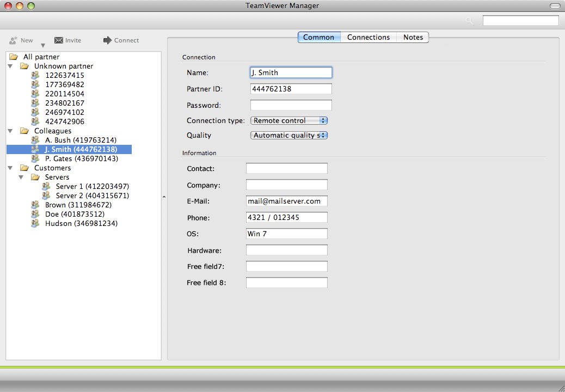Click partner icon beside Brown

coord(35,205)
